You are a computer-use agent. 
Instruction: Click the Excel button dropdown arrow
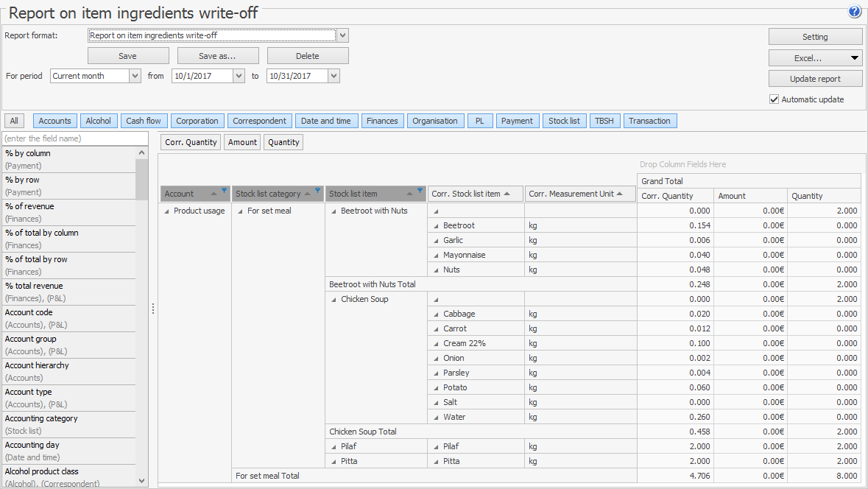point(854,58)
